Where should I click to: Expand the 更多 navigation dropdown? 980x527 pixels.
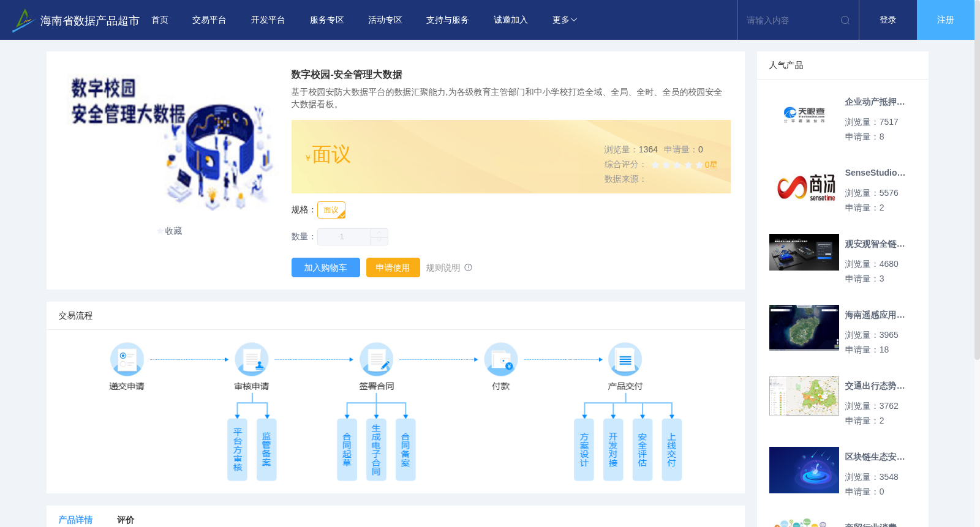coord(565,20)
